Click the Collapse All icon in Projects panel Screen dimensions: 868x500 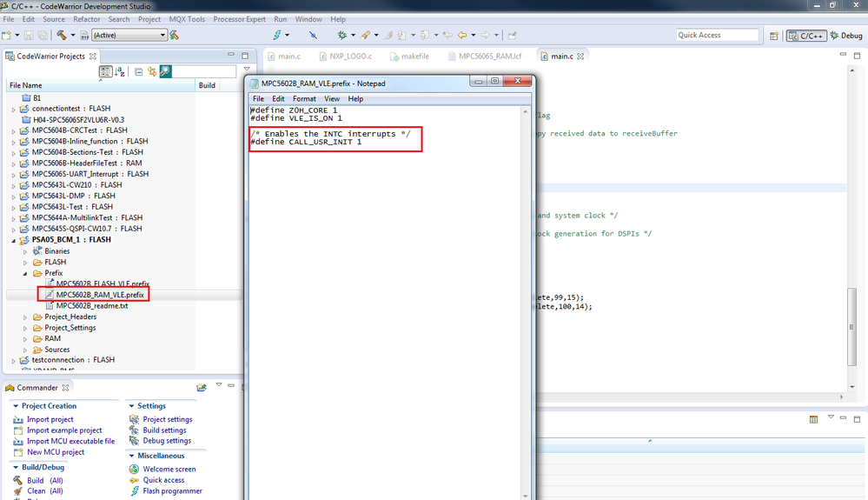point(138,71)
